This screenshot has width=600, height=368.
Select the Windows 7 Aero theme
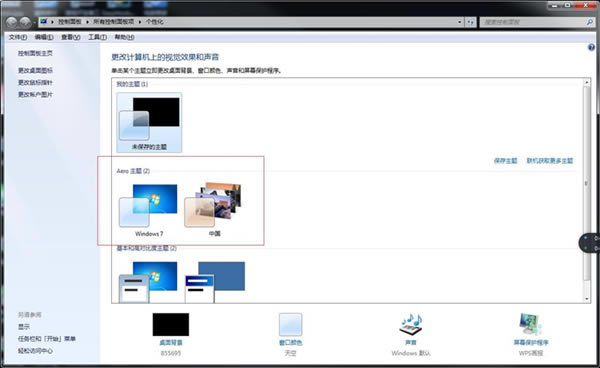[149, 210]
